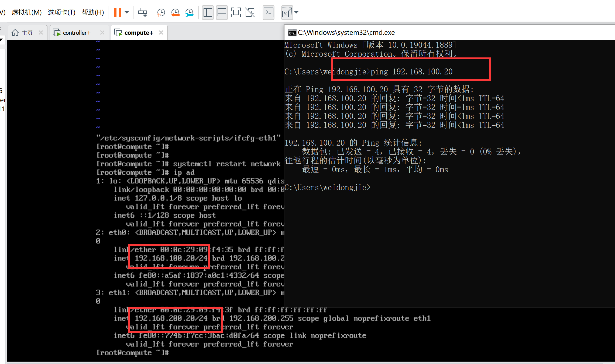Click the ifcfg-eth1 file path line in VM
This screenshot has height=364, width=615.
pos(188,138)
